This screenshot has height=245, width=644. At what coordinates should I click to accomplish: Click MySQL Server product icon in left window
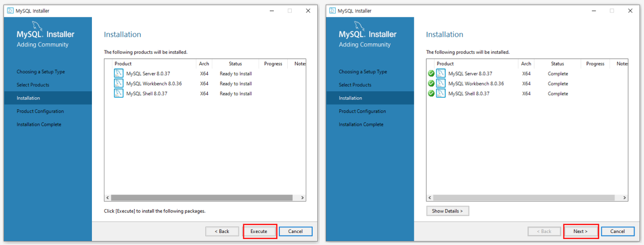coord(118,73)
